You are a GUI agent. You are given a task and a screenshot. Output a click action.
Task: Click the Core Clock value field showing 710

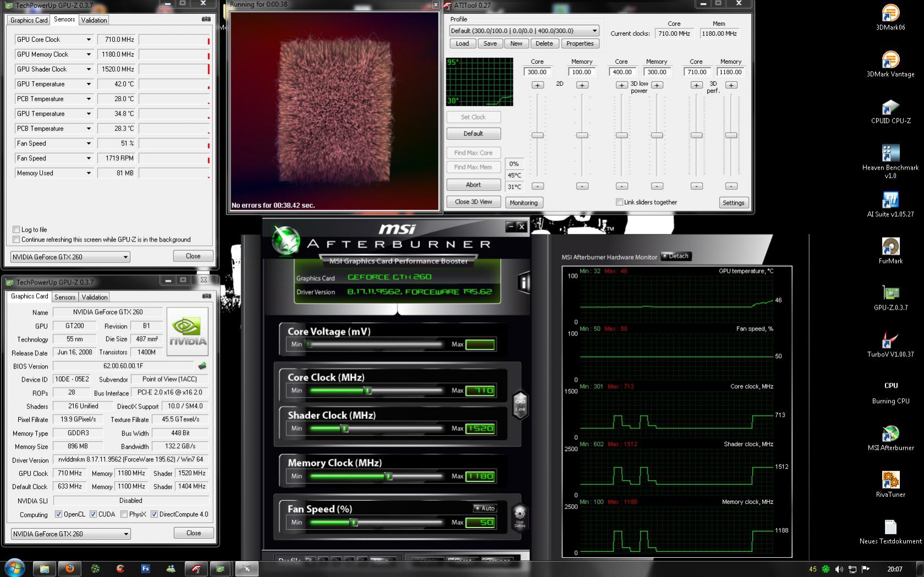pos(480,391)
